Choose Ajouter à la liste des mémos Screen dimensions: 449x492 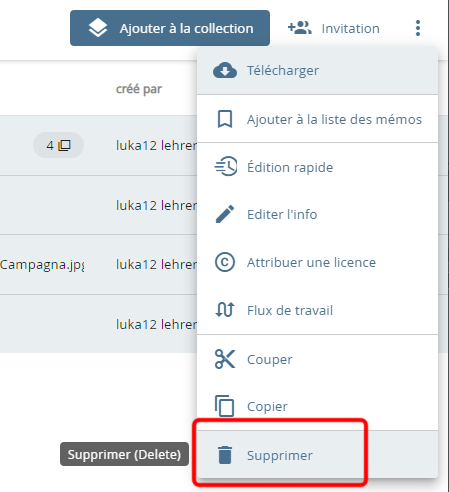(317, 119)
